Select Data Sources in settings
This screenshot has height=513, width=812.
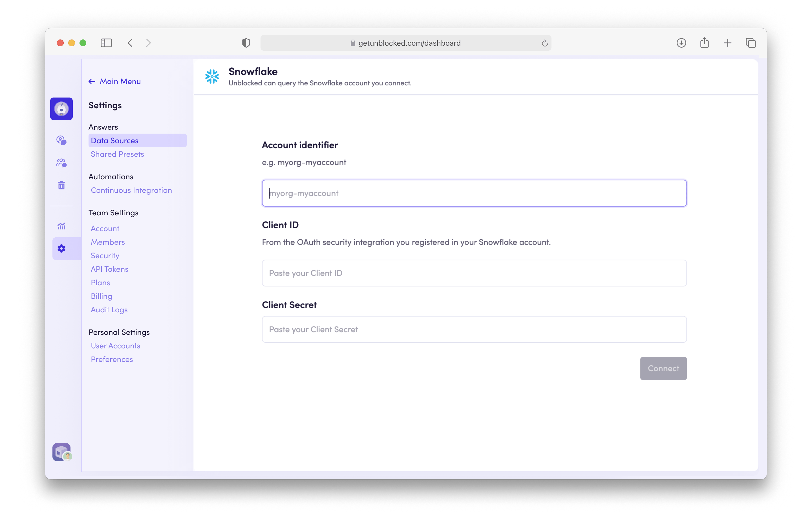pos(137,141)
